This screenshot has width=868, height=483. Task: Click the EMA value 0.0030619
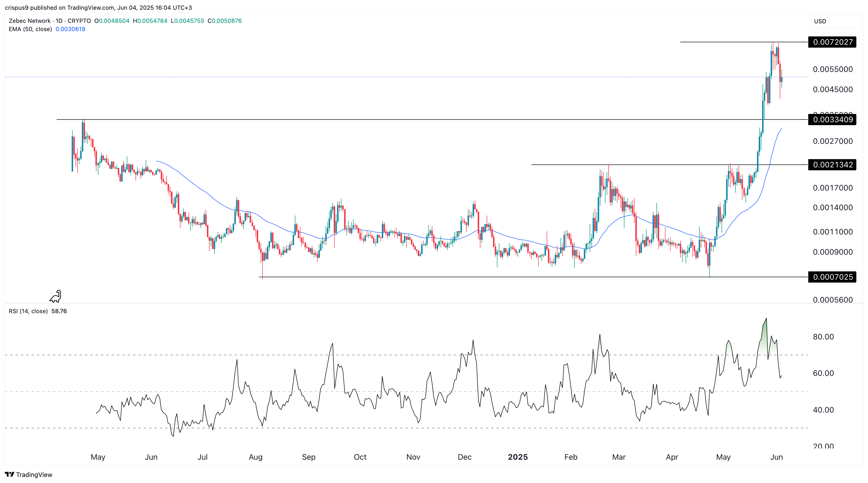tap(70, 29)
